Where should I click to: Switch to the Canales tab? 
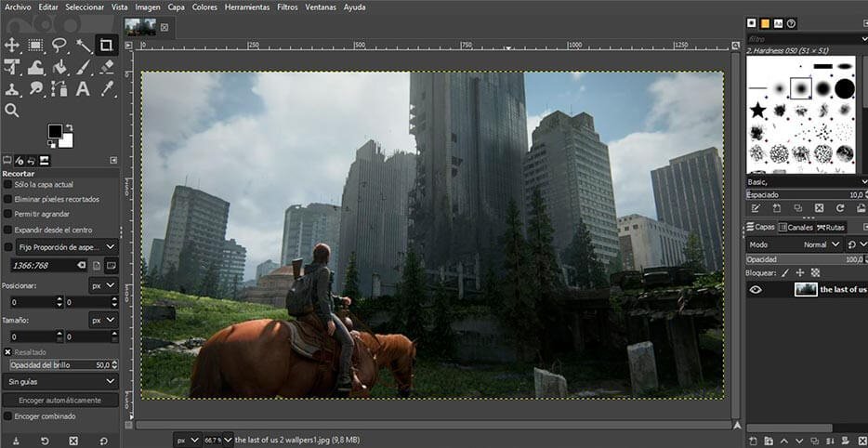(x=795, y=227)
